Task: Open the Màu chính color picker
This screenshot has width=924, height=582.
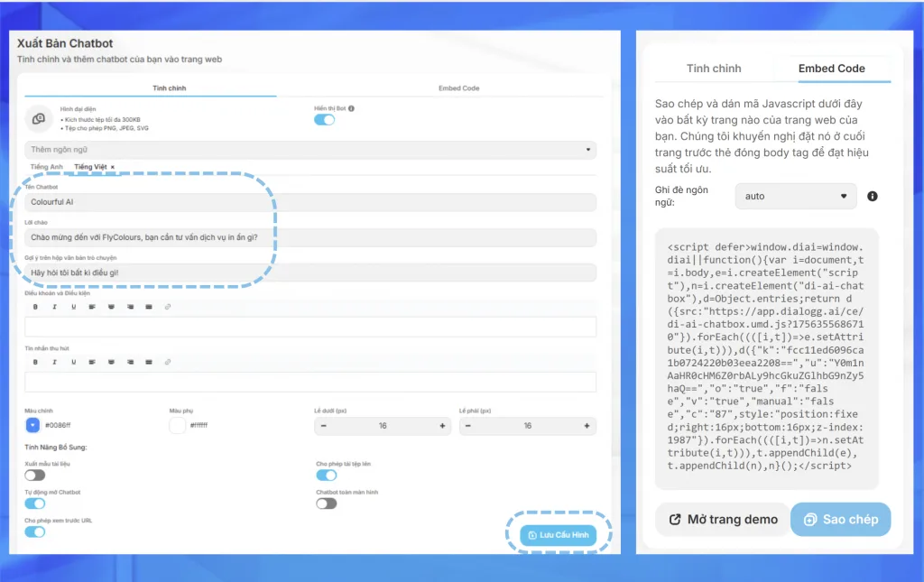Action: coord(32,425)
